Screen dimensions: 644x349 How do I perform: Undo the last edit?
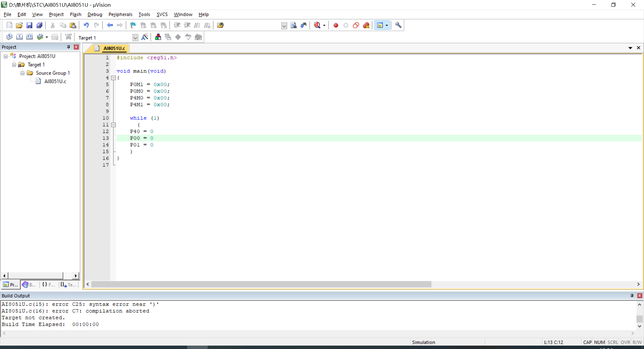[86, 25]
